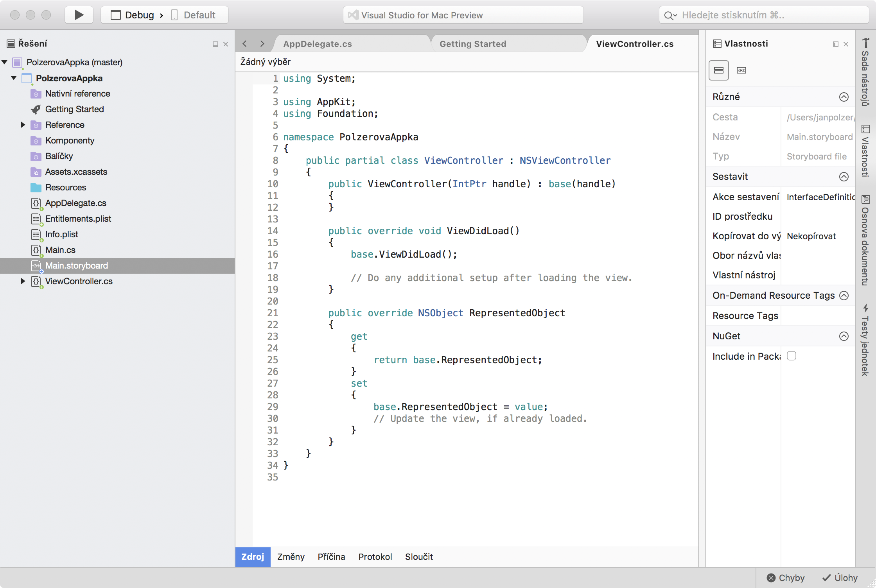Image resolution: width=876 pixels, height=588 pixels.
Task: Click the search magnifier icon dropdown
Action: coord(670,16)
